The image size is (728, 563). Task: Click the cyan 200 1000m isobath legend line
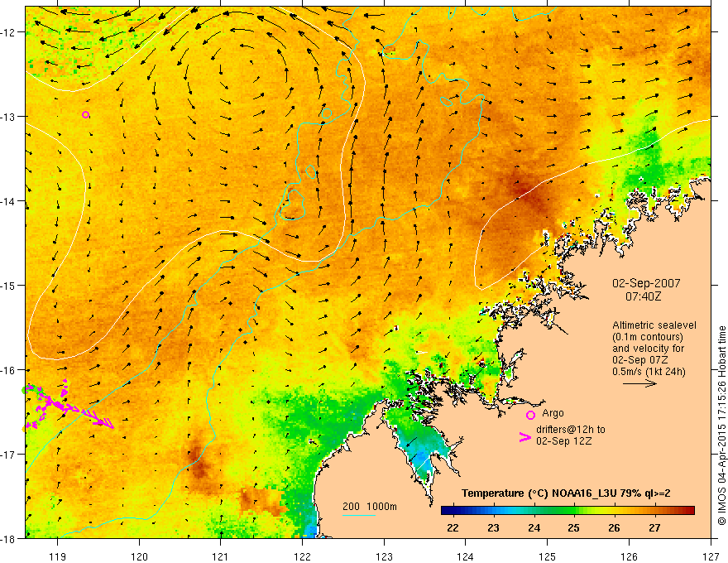(x=358, y=515)
